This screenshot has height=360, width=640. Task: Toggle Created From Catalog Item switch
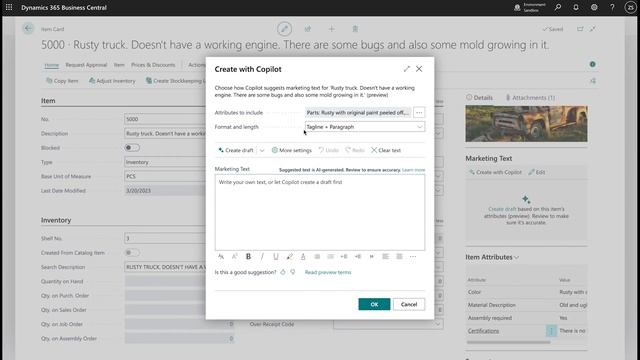tap(132, 252)
